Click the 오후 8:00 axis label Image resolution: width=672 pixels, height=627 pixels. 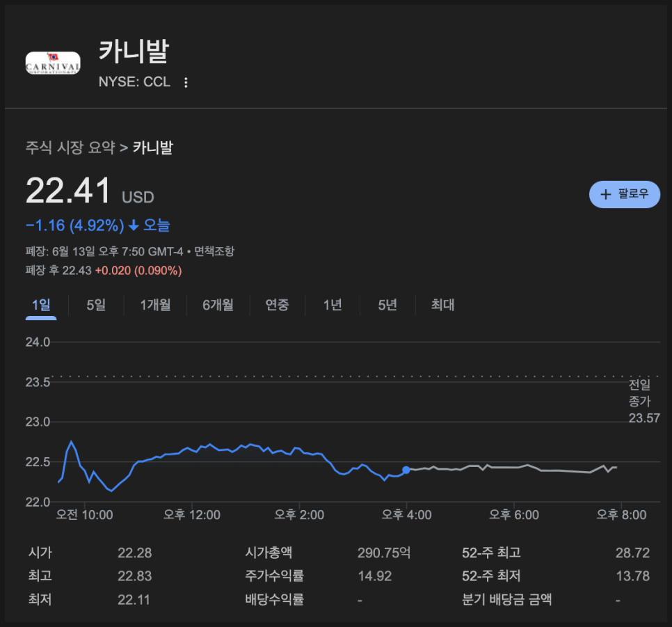621,515
